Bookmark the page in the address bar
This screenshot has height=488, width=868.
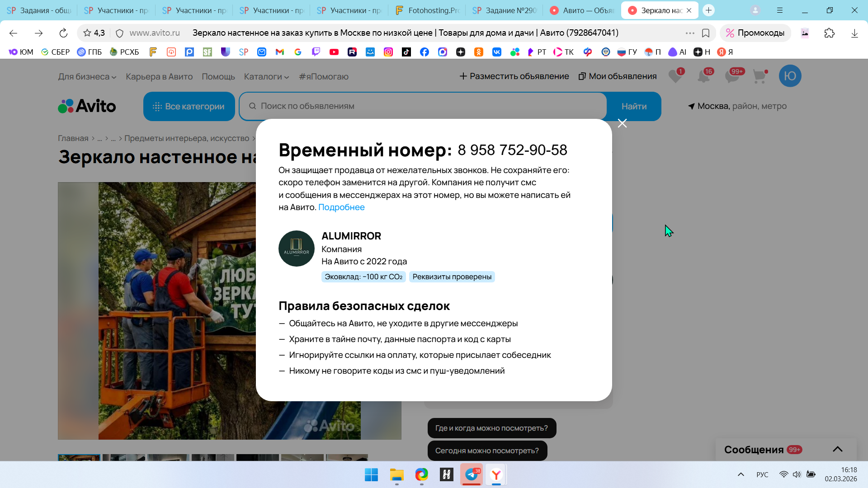[x=705, y=33]
